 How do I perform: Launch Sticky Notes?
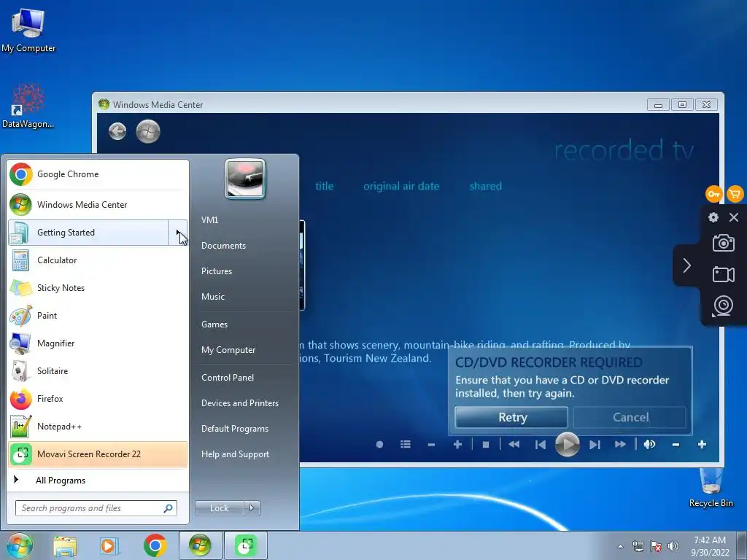98,287
